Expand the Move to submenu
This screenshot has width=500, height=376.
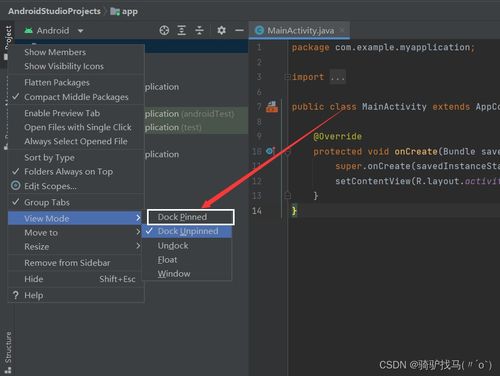[76, 232]
